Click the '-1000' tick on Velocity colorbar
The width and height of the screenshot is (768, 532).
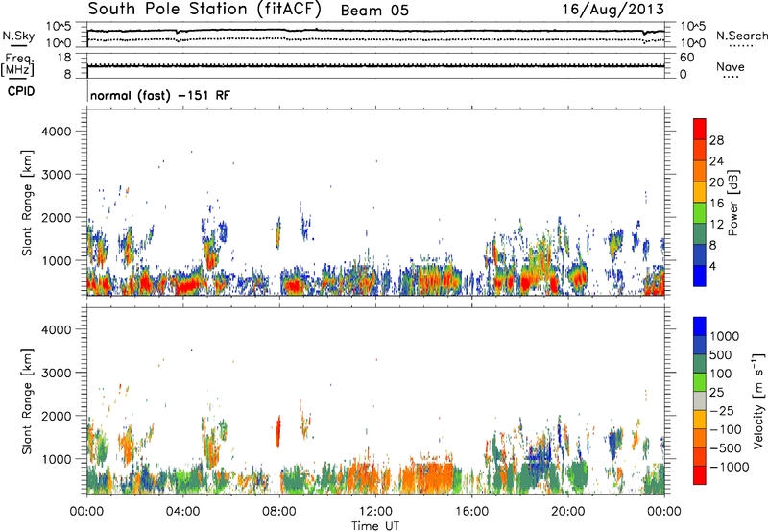pyautogui.click(x=729, y=467)
